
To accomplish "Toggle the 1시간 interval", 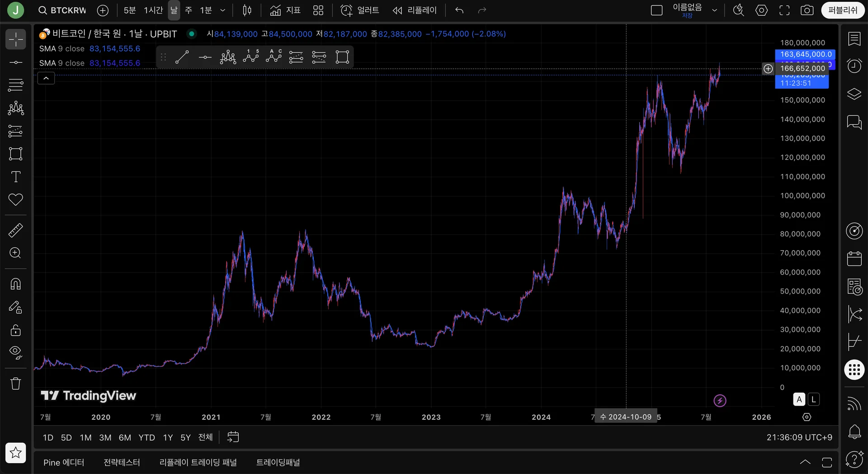I will click(x=153, y=10).
